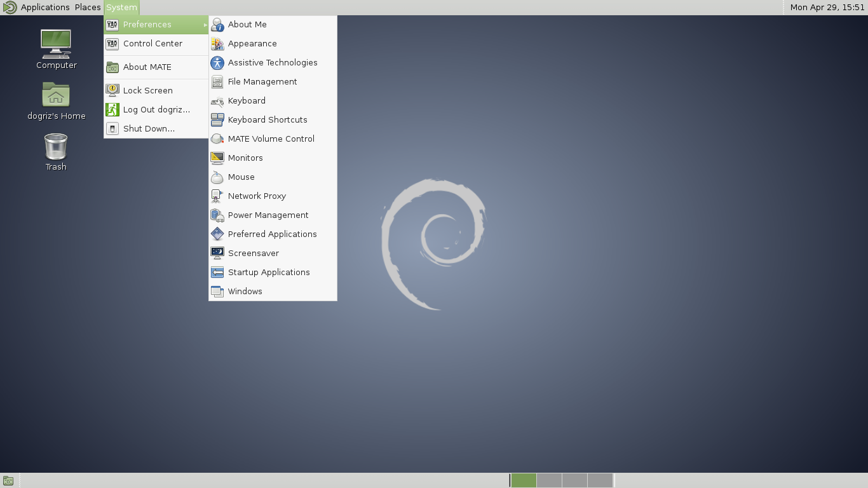Click the dogriz's Home label

tap(57, 116)
